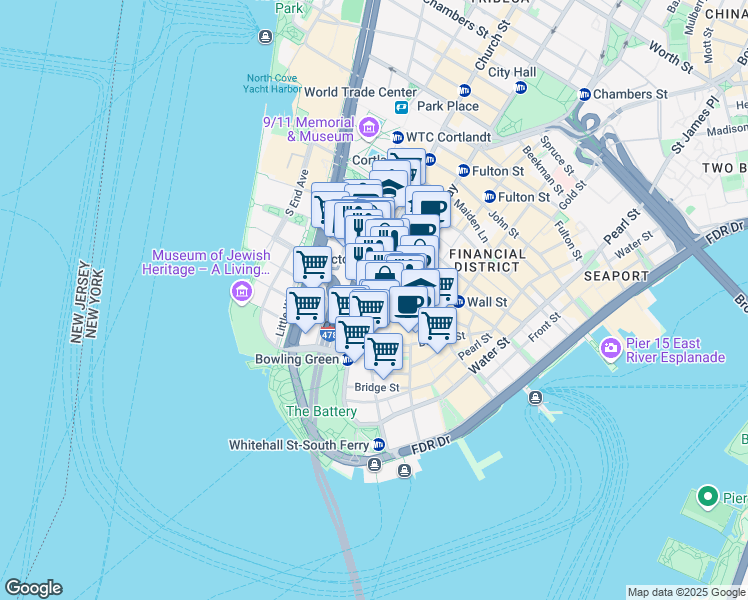This screenshot has width=748, height=600.
Task: Select the ferry icon near North Cove Yacht Harbor
Action: click(x=265, y=36)
